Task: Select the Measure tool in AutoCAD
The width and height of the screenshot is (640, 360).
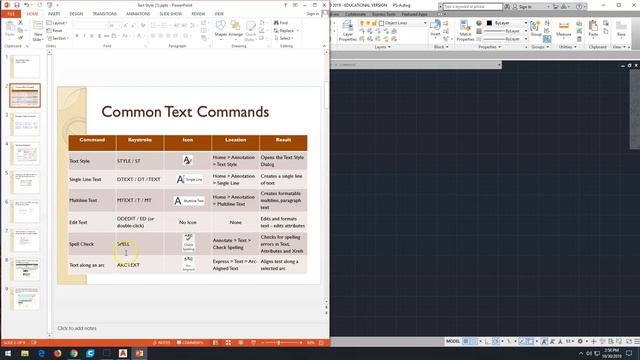Action: tap(564, 29)
